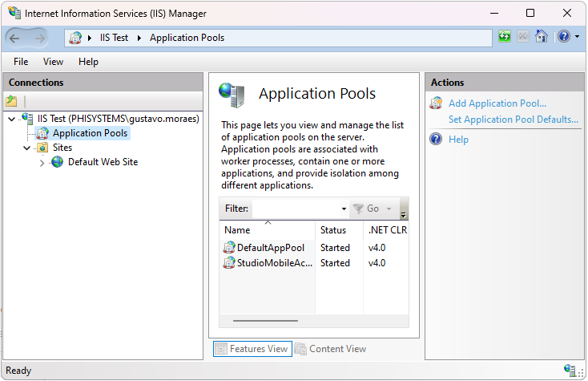Click the horizontal scrollbar under the pool list

click(x=265, y=321)
